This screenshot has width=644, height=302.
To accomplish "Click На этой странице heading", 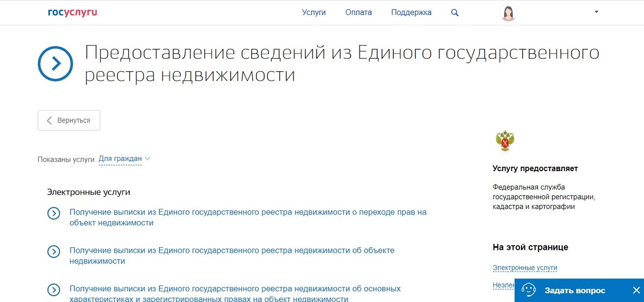I will [530, 247].
